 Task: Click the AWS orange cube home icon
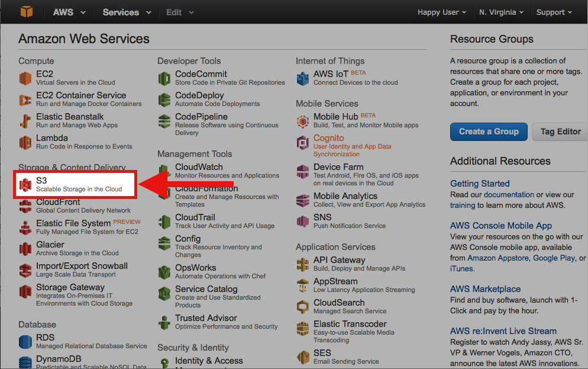(27, 12)
